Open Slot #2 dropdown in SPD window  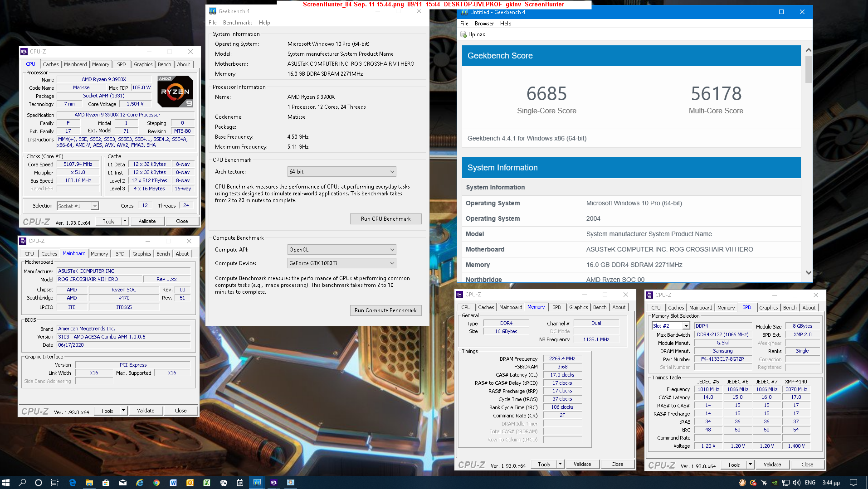point(671,326)
